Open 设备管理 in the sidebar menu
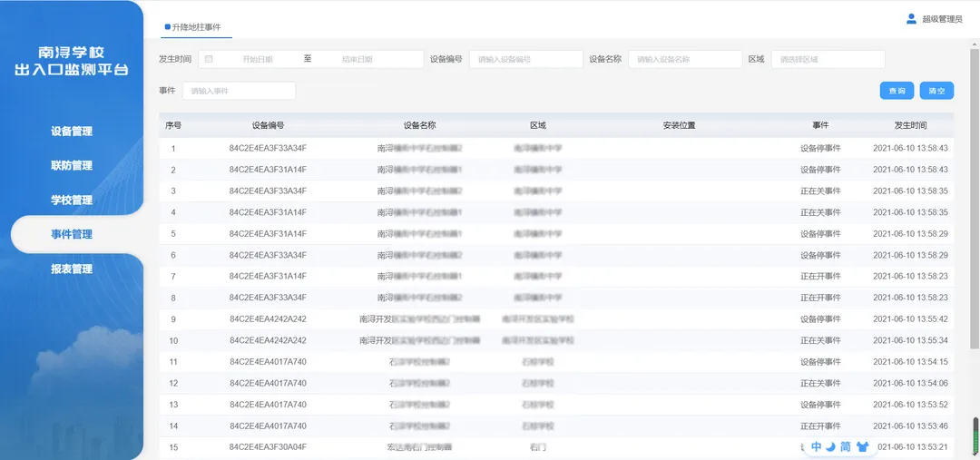Viewport: 980px width, 460px height. pyautogui.click(x=72, y=132)
